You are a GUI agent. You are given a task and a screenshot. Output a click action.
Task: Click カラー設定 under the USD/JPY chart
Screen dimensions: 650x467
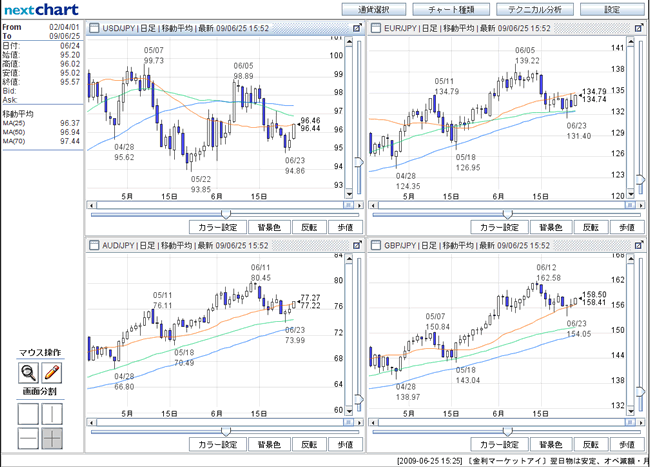point(218,227)
